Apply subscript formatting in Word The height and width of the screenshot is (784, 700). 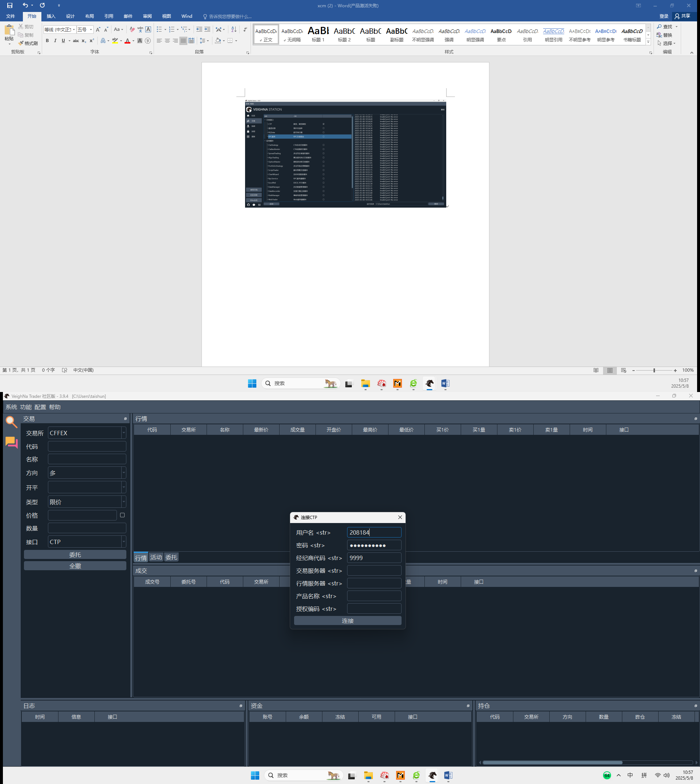coord(84,41)
